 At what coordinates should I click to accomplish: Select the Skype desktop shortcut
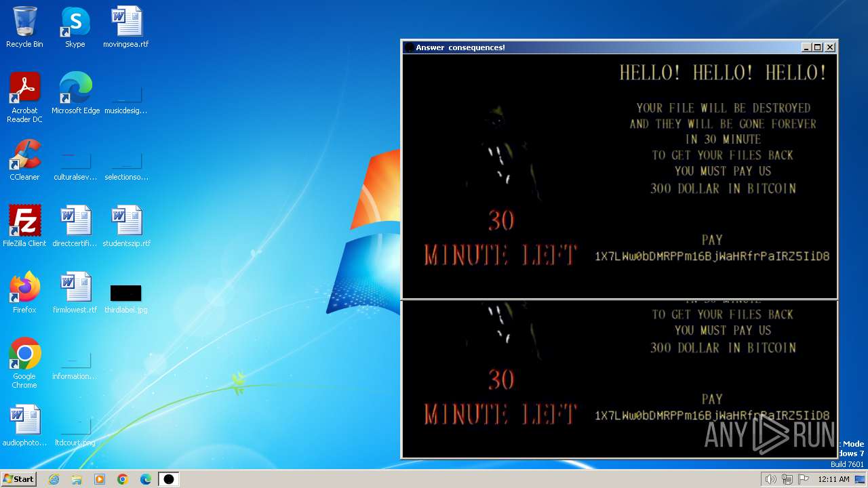[75, 27]
